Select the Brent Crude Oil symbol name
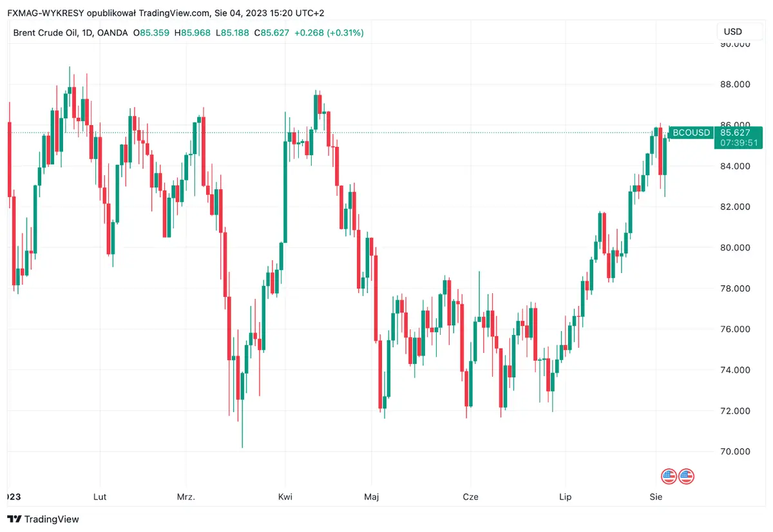The height and width of the screenshot is (532, 773). (x=45, y=32)
